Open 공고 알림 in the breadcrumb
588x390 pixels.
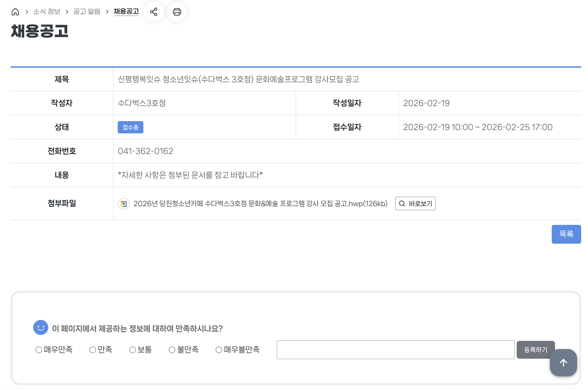pos(87,12)
